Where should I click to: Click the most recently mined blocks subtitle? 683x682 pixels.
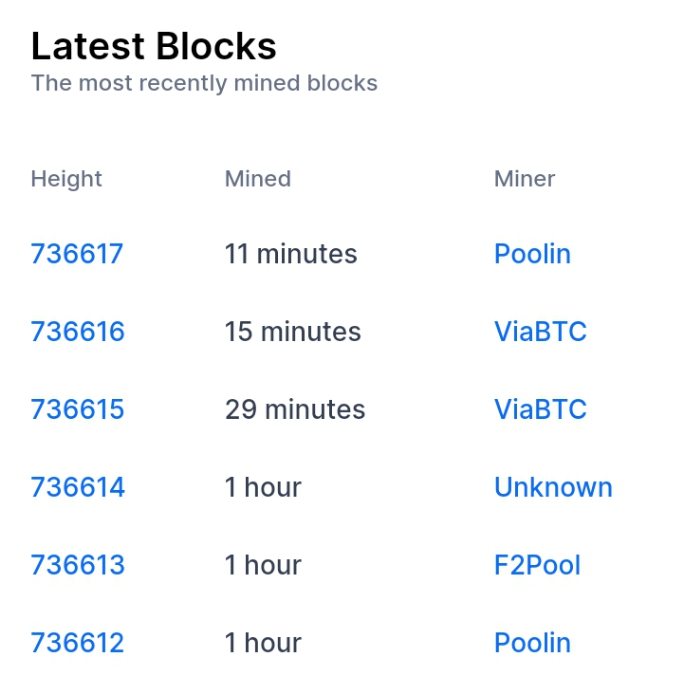coord(204,83)
